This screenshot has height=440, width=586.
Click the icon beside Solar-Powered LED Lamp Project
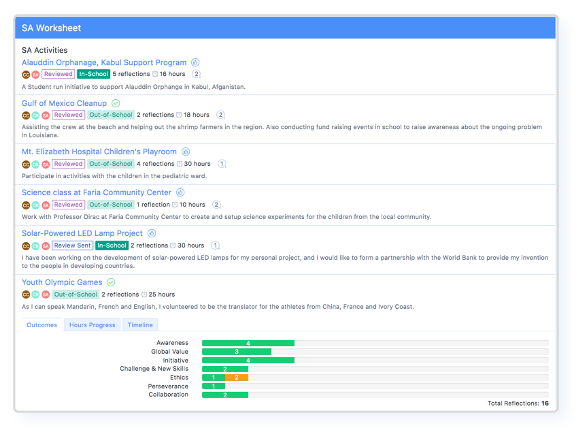[x=152, y=233]
